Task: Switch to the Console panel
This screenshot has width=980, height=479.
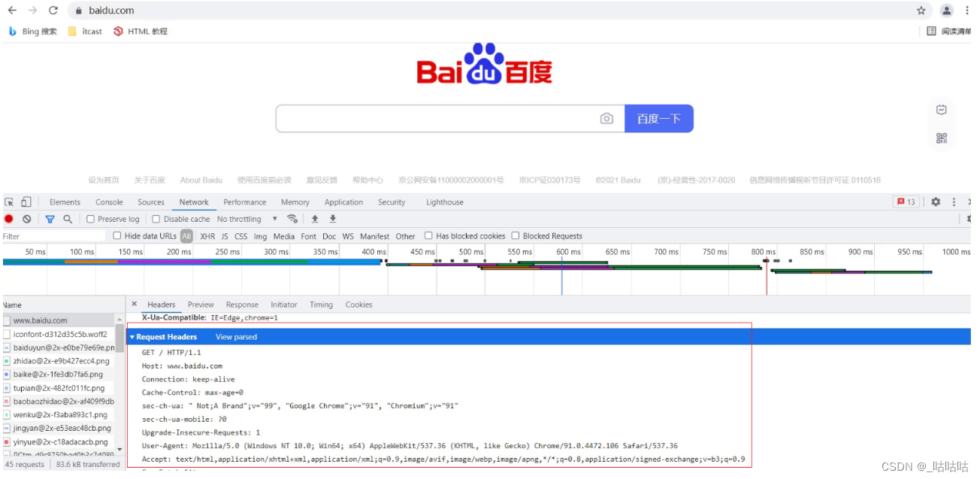Action: point(109,202)
